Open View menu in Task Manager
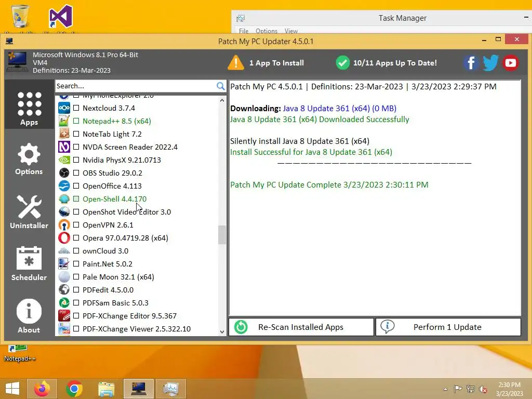Screen dimensions: 532x399 [x=291, y=31]
